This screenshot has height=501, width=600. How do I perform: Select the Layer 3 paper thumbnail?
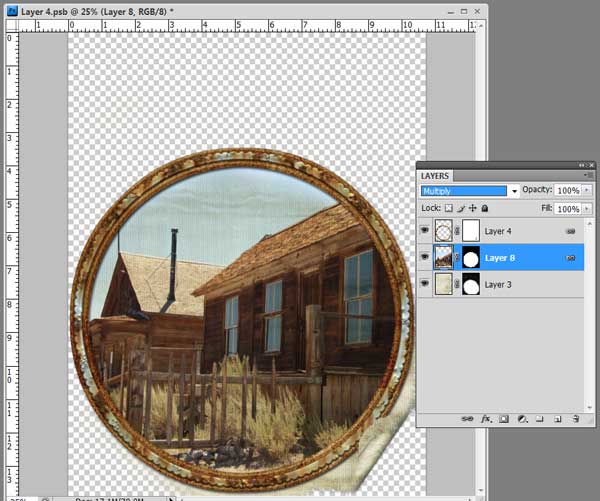point(443,284)
